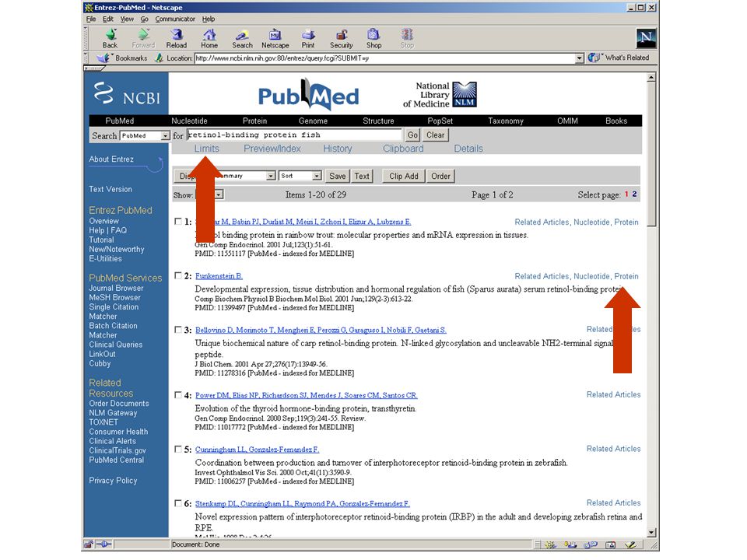Switch to the Structure database tab

click(x=378, y=121)
